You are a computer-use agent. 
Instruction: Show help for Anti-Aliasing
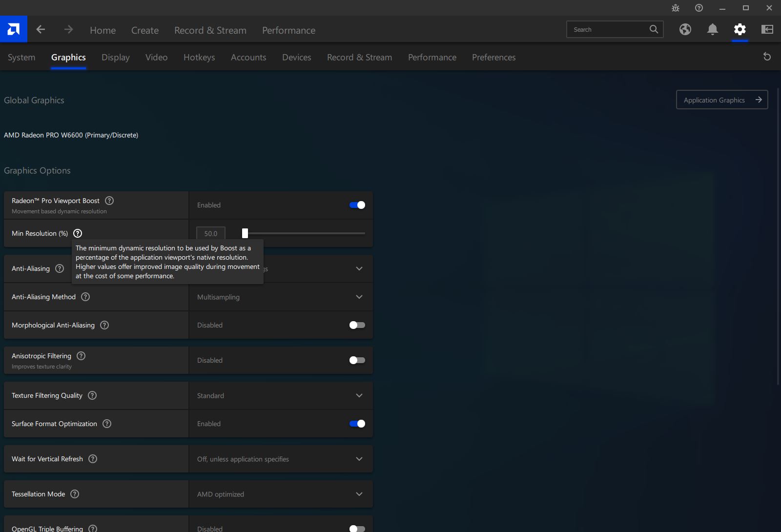coord(60,268)
